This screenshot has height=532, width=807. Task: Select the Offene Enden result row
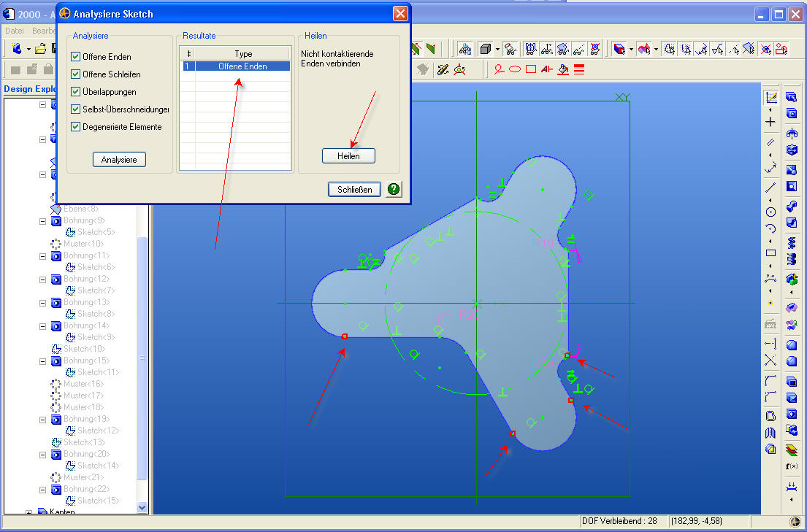coord(235,66)
